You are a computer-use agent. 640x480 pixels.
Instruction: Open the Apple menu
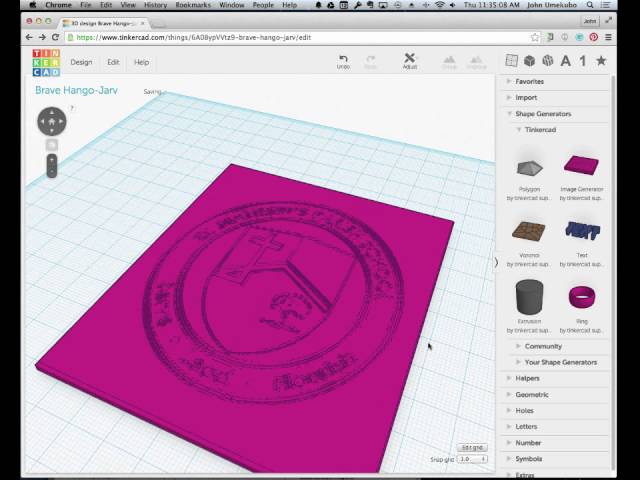pos(34,5)
